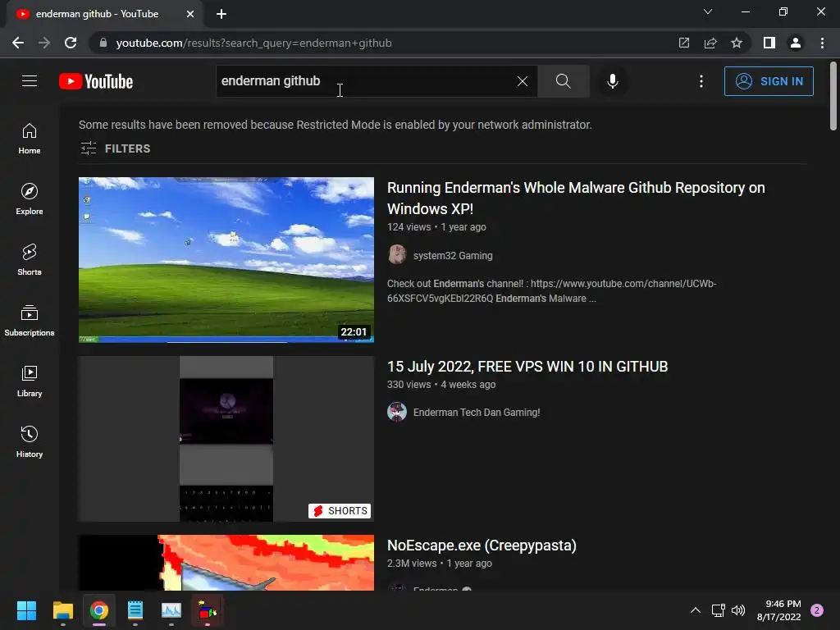Open Shorts in the sidebar
840x630 pixels.
30,260
